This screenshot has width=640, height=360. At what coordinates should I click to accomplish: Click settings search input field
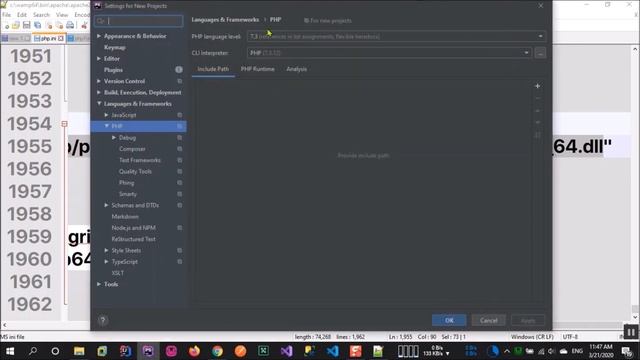pos(139,21)
